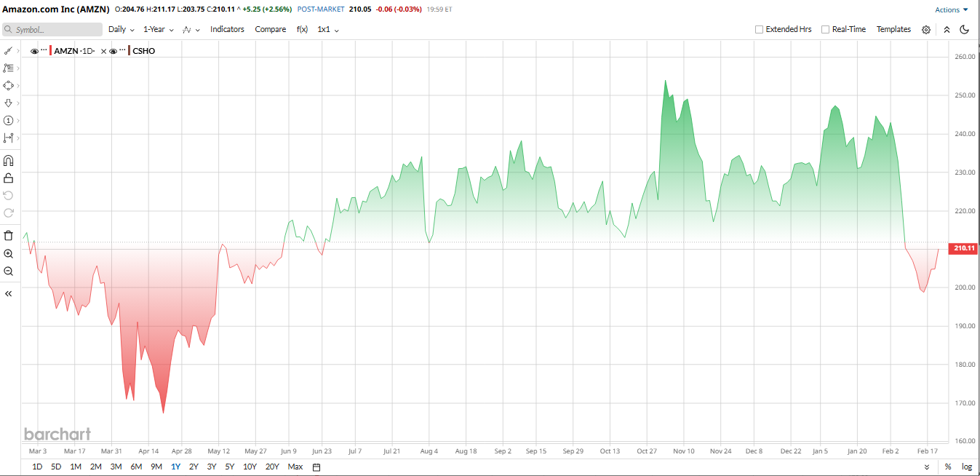Toggle AMZN series visibility eye
Viewport: 980px width, 476px height.
(34, 52)
